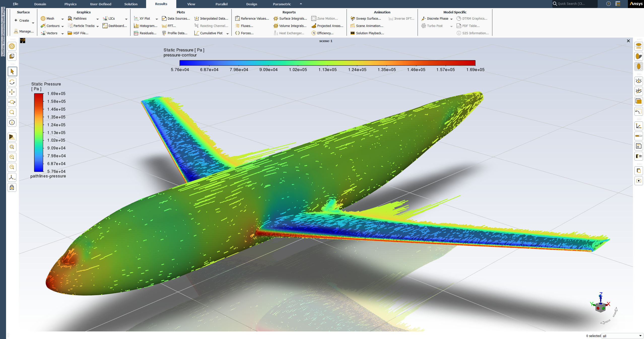This screenshot has width=644, height=339.
Task: Toggle view lock icon on left toolbar
Action: click(x=12, y=187)
